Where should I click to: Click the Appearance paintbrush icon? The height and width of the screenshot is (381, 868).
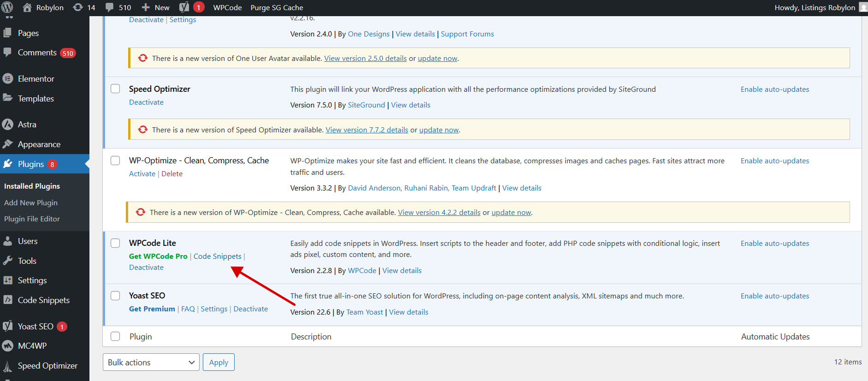coord(8,144)
